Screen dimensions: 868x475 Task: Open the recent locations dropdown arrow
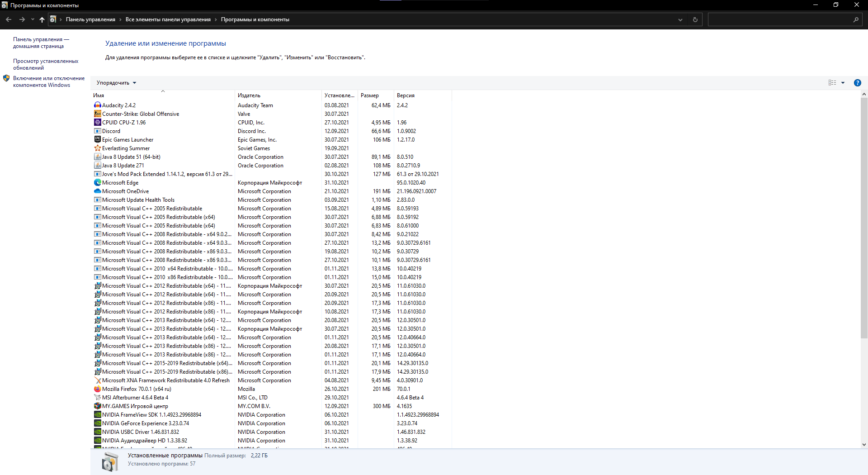(x=33, y=19)
